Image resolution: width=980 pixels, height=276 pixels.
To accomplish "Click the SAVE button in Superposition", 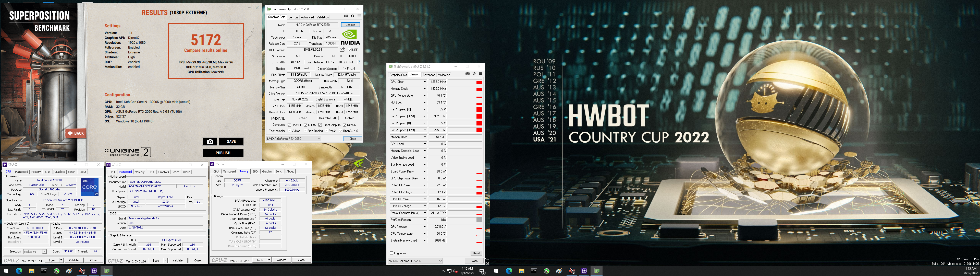I will pyautogui.click(x=231, y=141).
